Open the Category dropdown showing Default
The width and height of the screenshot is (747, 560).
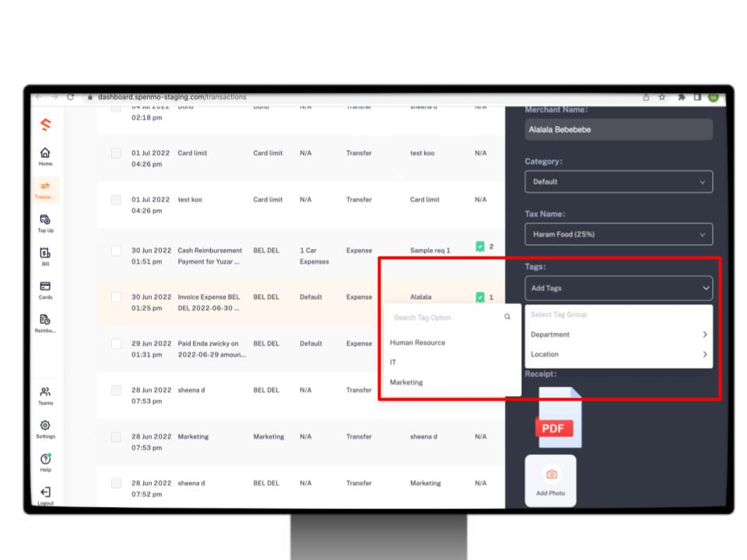click(x=619, y=182)
